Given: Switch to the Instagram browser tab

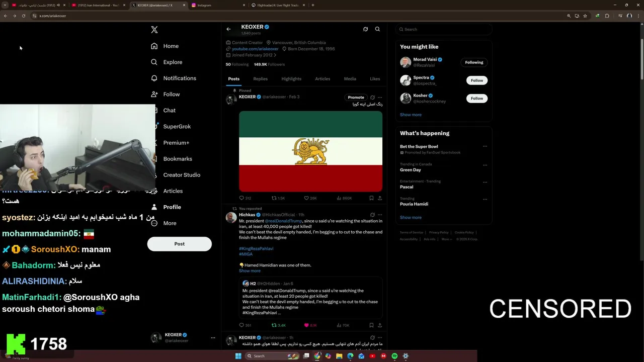Looking at the screenshot, I should [219, 5].
